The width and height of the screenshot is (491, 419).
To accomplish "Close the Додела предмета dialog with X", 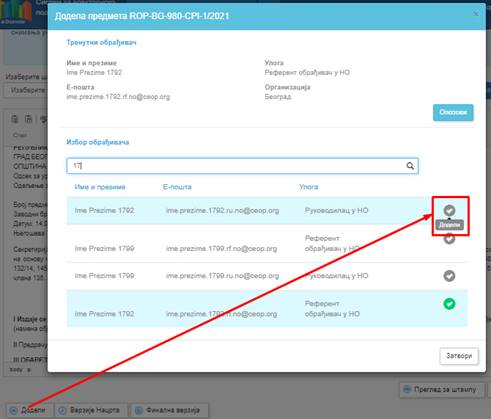I will point(476,14).
